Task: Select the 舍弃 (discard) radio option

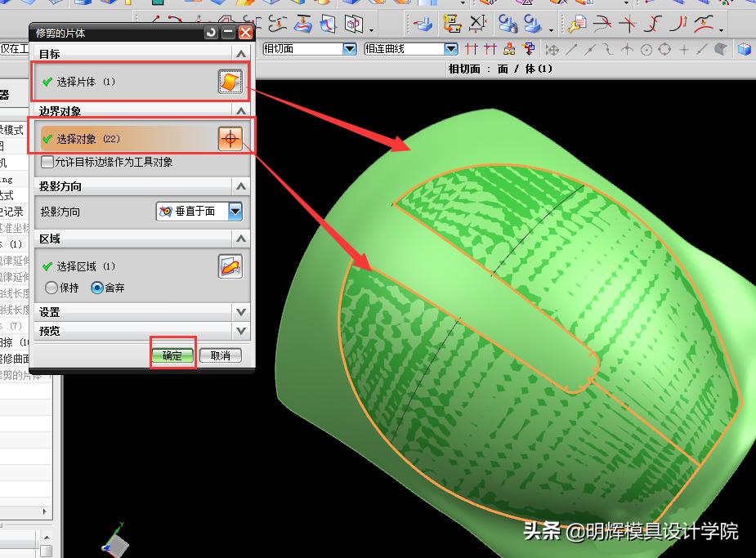Action: pos(97,288)
